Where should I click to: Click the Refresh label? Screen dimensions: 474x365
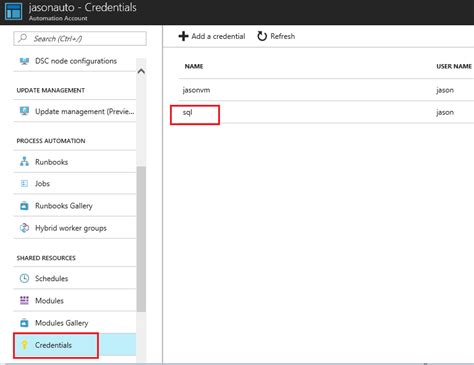pyautogui.click(x=282, y=36)
